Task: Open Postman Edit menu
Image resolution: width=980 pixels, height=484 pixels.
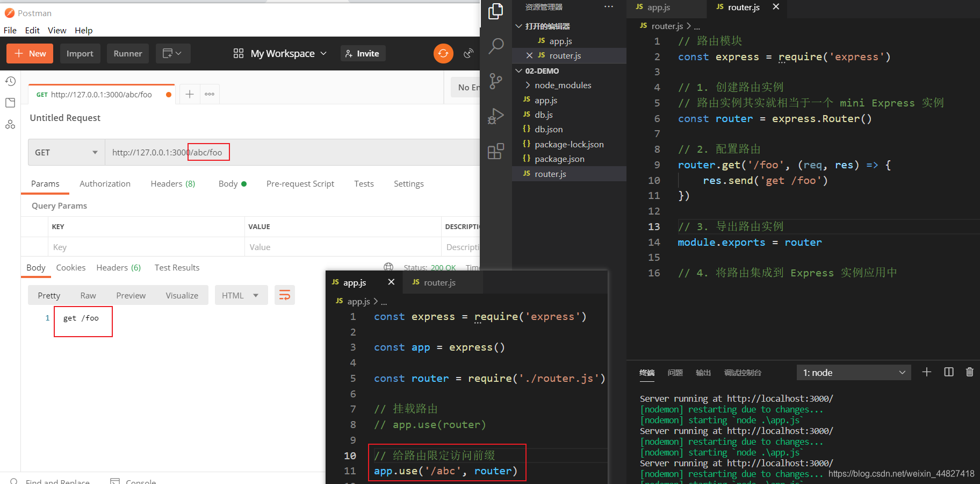Action: coord(32,30)
